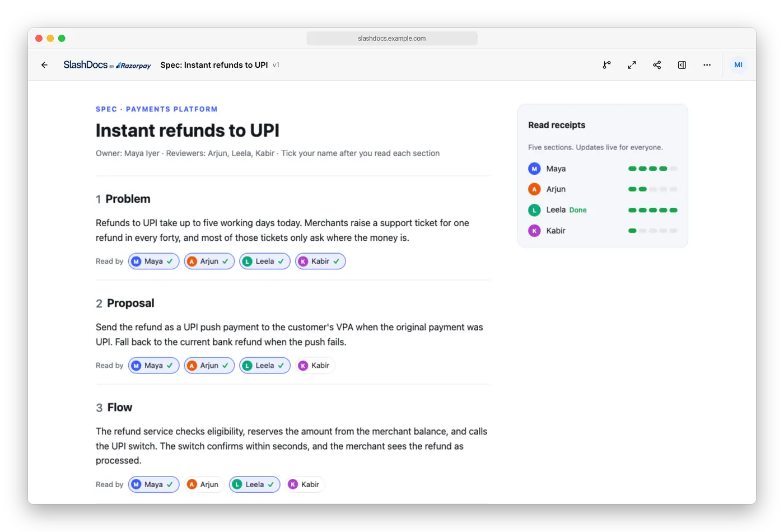This screenshot has width=784, height=532.
Task: Expand document to full screen
Action: point(632,65)
